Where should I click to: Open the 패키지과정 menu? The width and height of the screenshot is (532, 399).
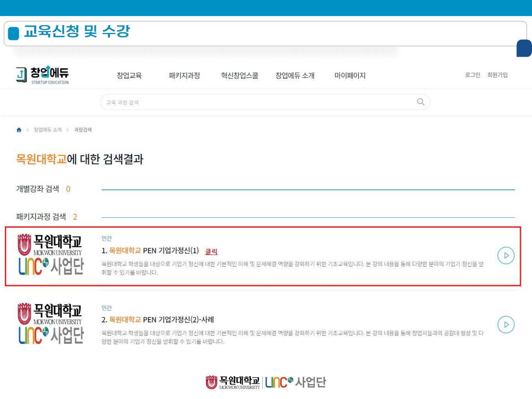[184, 76]
